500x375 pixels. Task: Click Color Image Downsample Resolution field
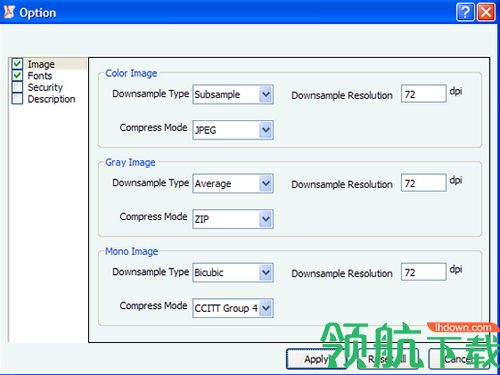(423, 94)
